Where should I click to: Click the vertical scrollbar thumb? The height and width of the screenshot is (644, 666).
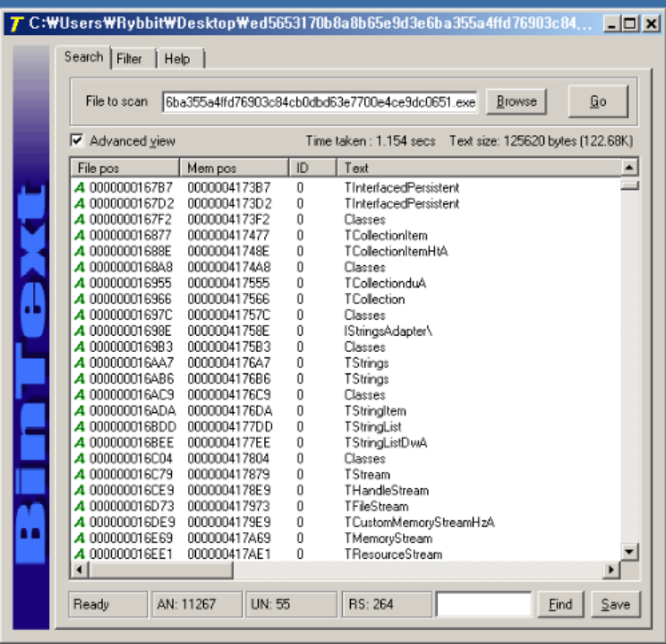629,185
